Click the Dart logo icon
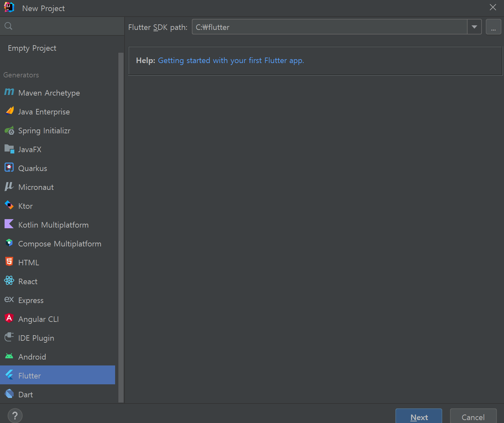This screenshot has height=423, width=504. [x=9, y=394]
